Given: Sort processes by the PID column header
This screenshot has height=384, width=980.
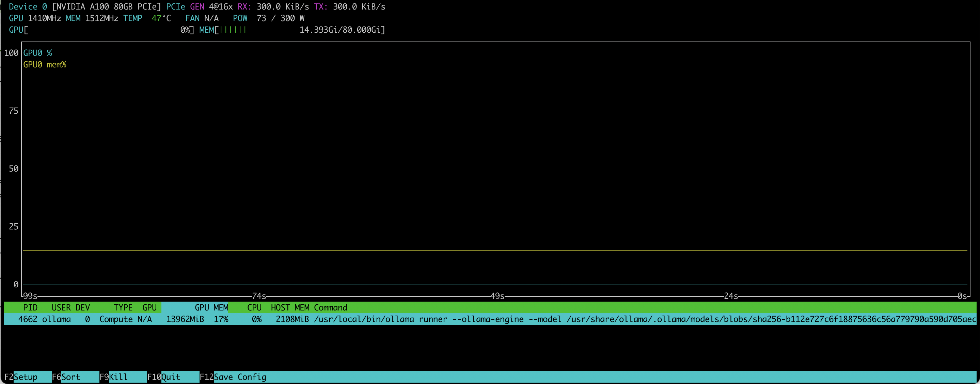Looking at the screenshot, I should [30, 308].
